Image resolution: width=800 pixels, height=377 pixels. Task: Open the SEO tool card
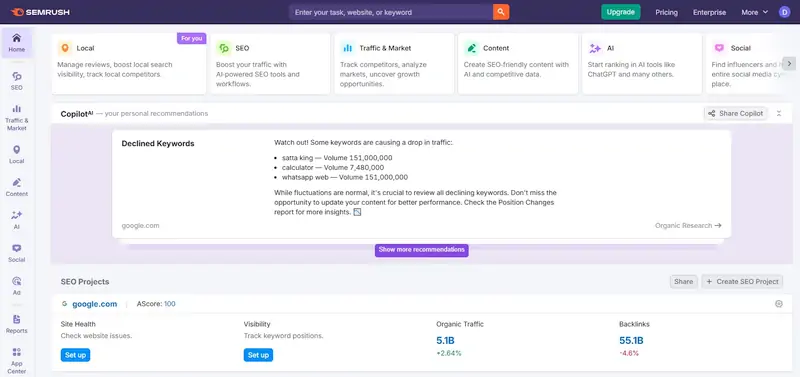[x=270, y=64]
